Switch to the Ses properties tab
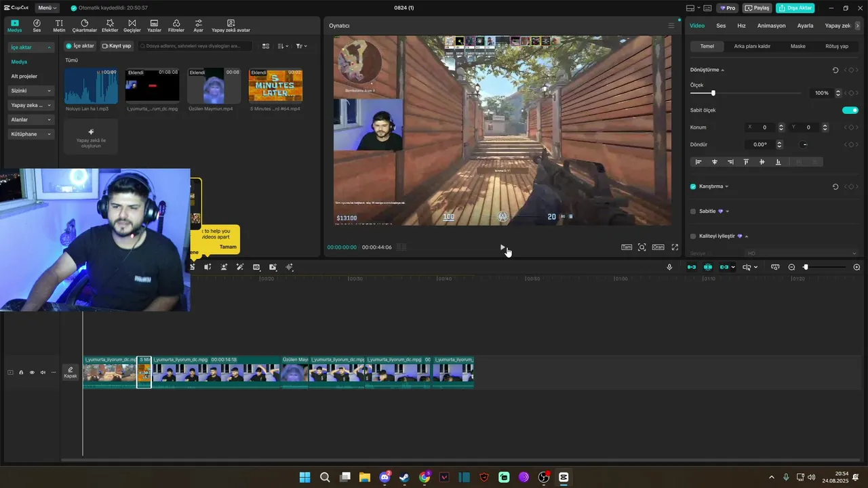 [x=721, y=26]
